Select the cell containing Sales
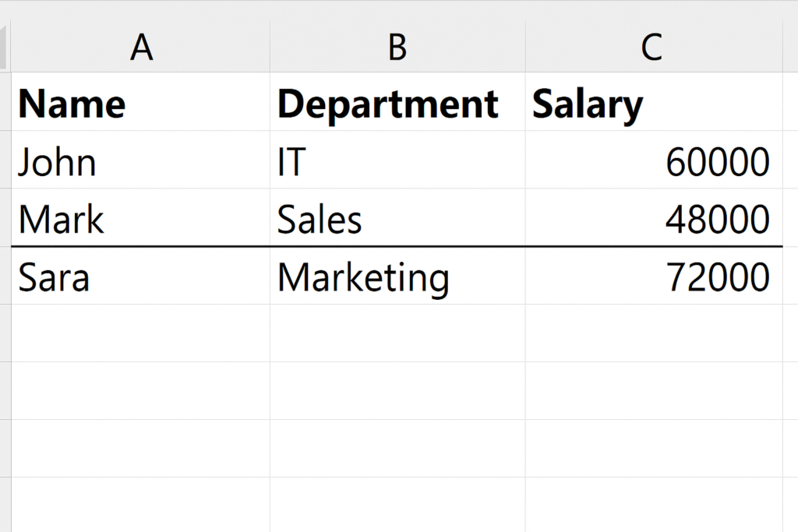Viewport: 798px width, 532px height. (x=397, y=217)
